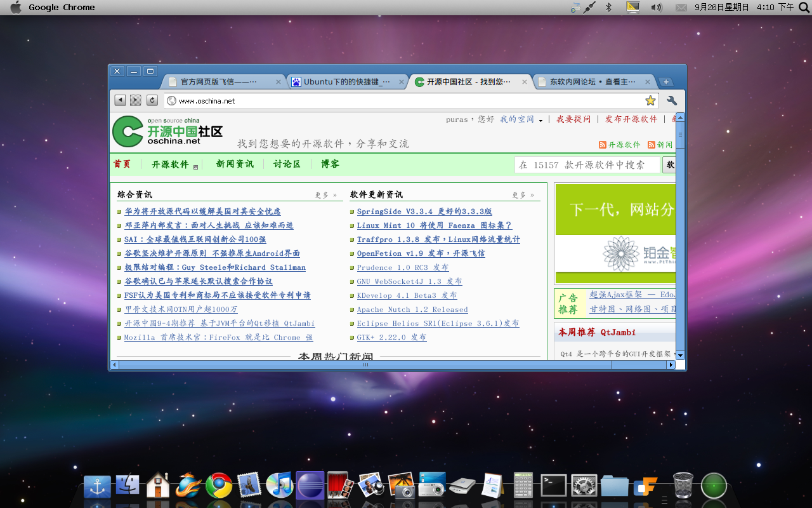Expand the 开源软件 navigation menu
This screenshot has height=508, width=812.
pos(195,167)
